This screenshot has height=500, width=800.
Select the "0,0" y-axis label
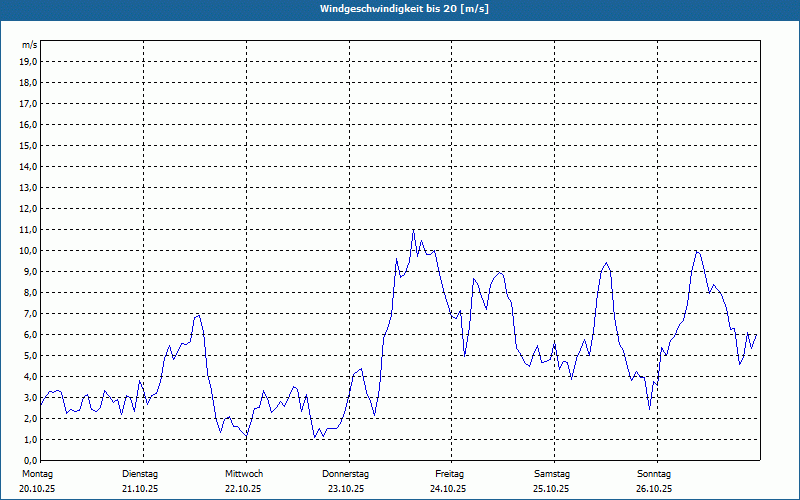29,460
